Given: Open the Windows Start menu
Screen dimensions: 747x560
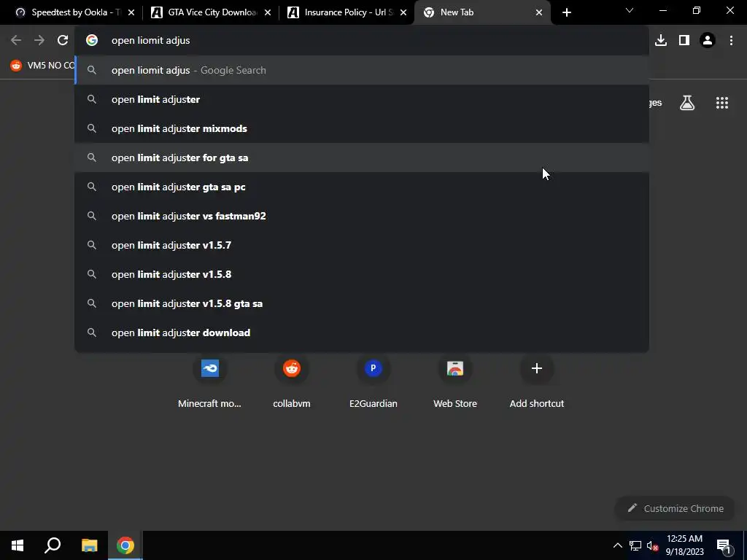Looking at the screenshot, I should click(18, 545).
